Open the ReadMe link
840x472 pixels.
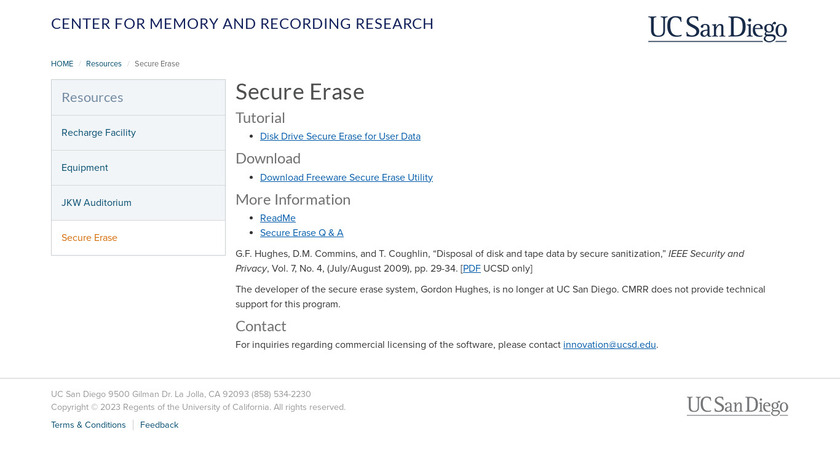pos(278,218)
